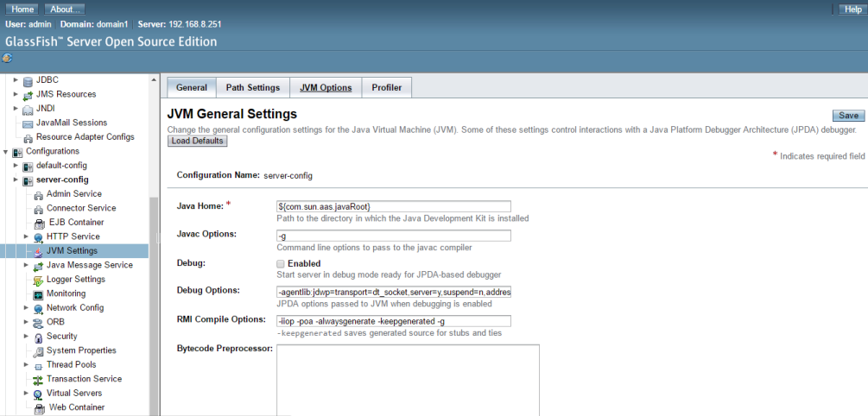
Task: Click the HTTP Service globe icon
Action: 38,237
